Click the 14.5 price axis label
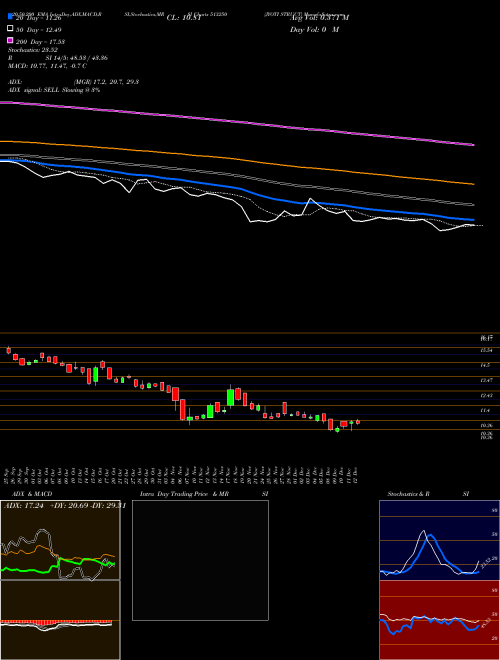500x660 pixels. [x=485, y=365]
